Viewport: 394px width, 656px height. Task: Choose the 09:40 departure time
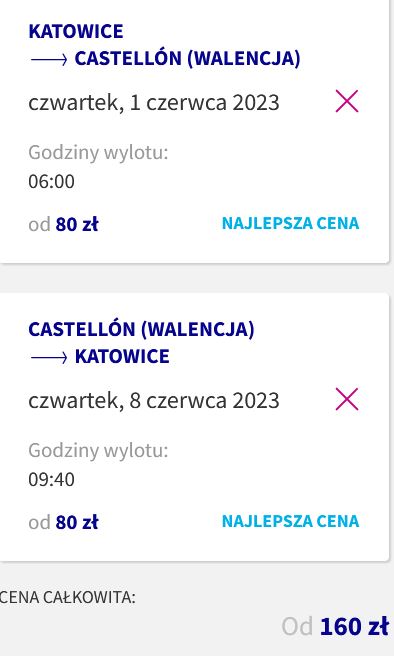coord(51,479)
